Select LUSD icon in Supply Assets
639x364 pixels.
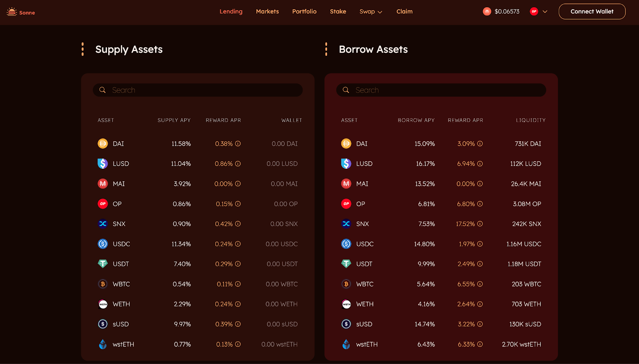pos(103,164)
